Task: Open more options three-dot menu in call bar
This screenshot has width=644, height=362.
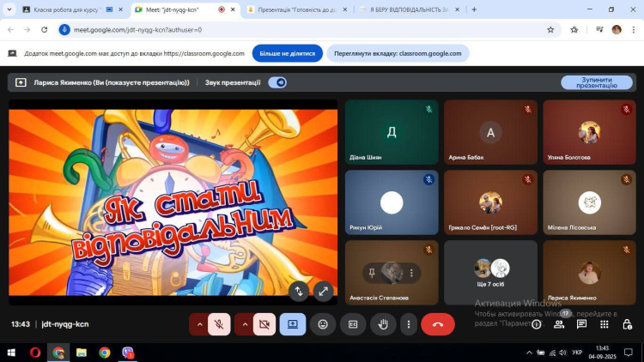Action: [x=409, y=324]
